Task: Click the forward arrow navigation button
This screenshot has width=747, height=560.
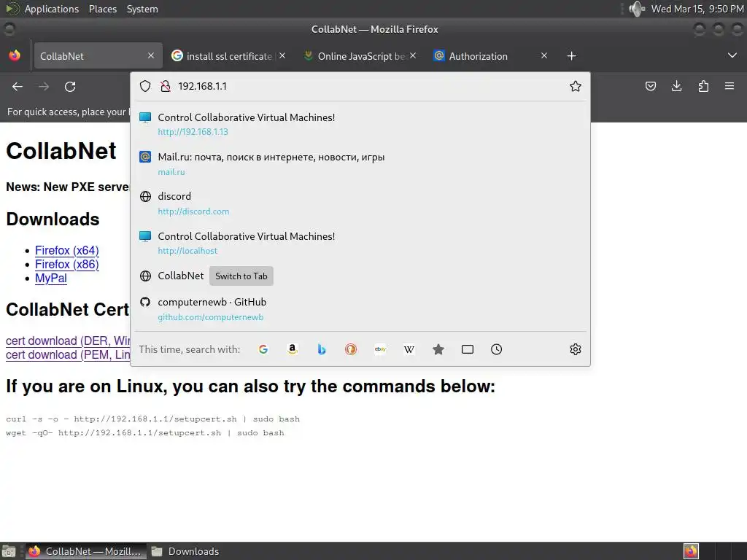Action: (44, 87)
